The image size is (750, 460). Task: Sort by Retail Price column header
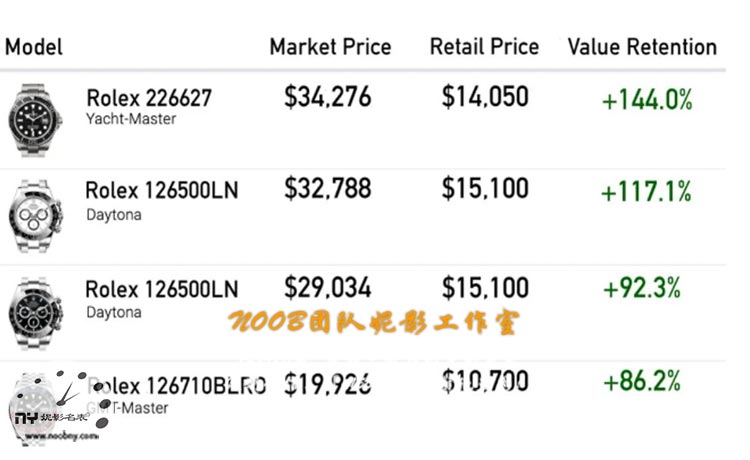pyautogui.click(x=484, y=47)
